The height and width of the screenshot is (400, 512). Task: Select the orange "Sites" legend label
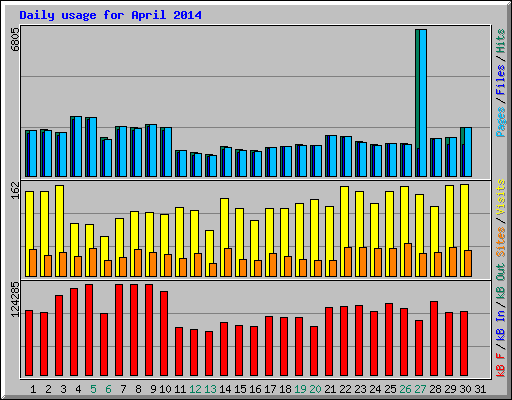[x=501, y=242]
